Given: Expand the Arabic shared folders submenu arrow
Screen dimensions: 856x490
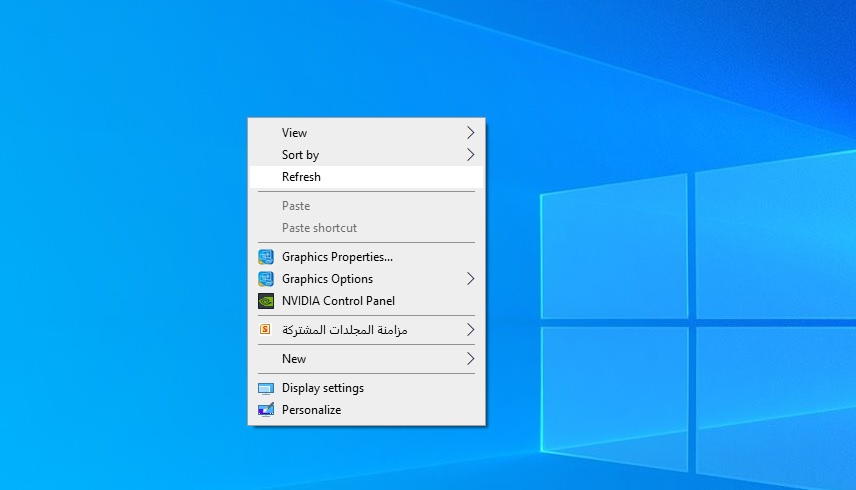Looking at the screenshot, I should pos(471,330).
